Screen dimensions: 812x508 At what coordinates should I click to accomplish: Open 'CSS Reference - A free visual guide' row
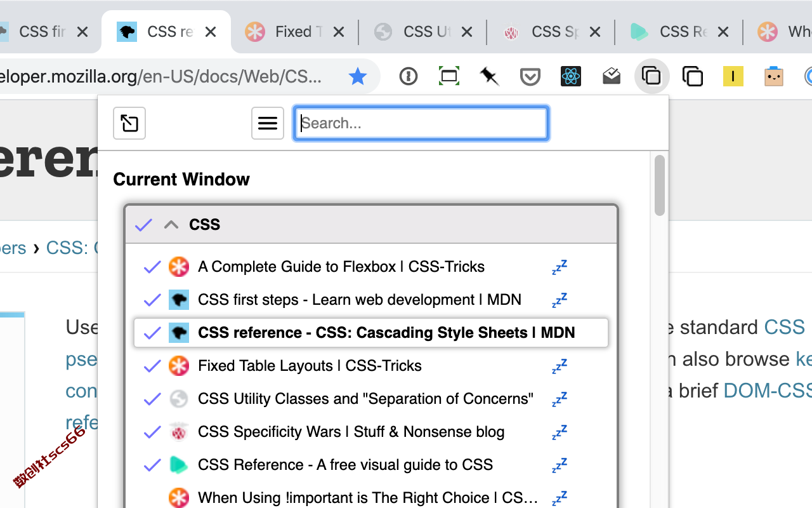point(345,465)
